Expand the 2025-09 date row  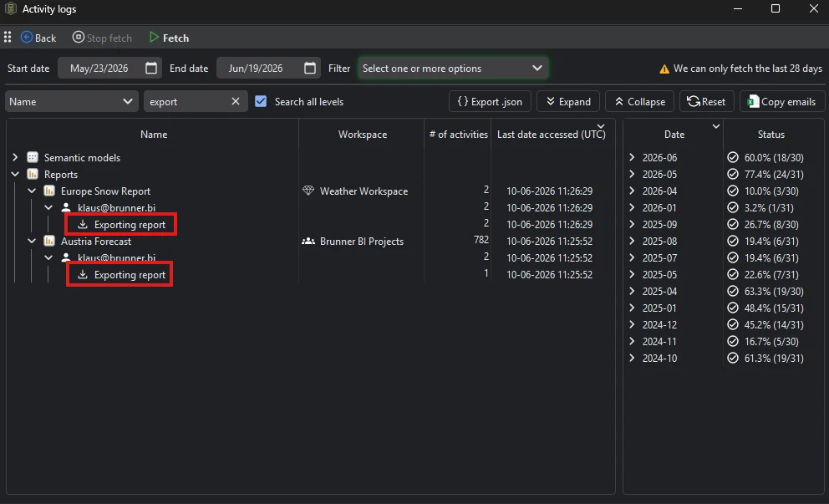pyautogui.click(x=632, y=224)
